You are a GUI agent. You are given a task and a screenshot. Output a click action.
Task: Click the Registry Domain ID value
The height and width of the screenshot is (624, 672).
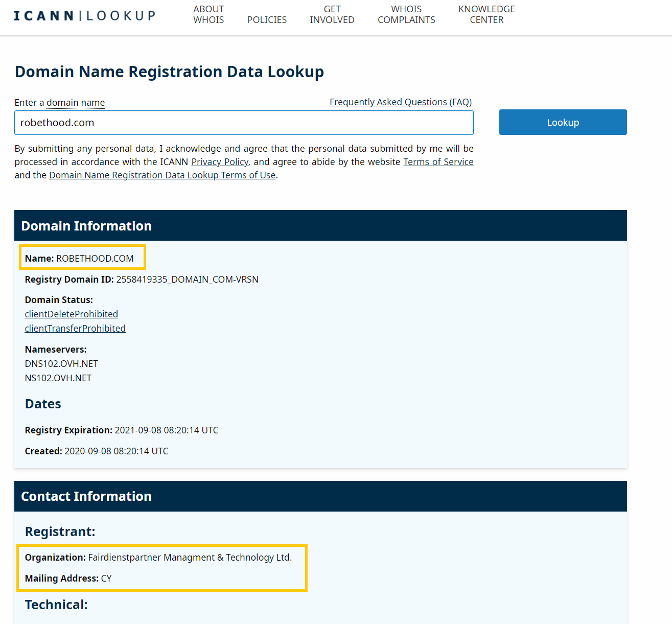click(x=187, y=280)
